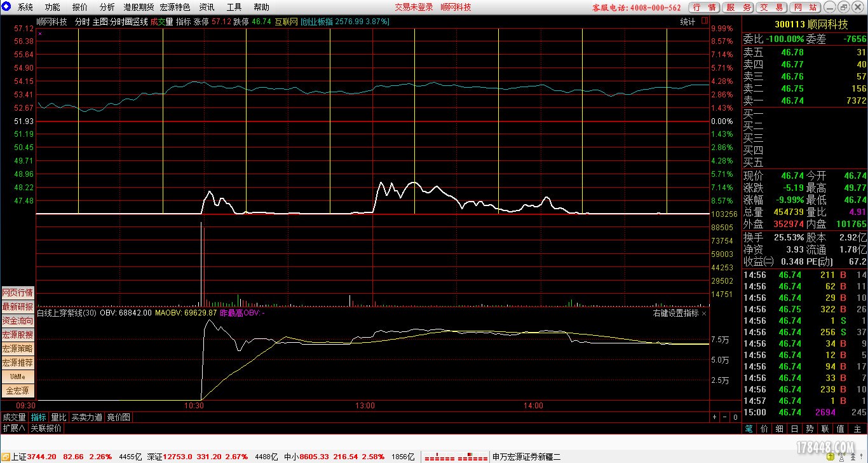Select the 联 tab in quote panel

coord(825,429)
